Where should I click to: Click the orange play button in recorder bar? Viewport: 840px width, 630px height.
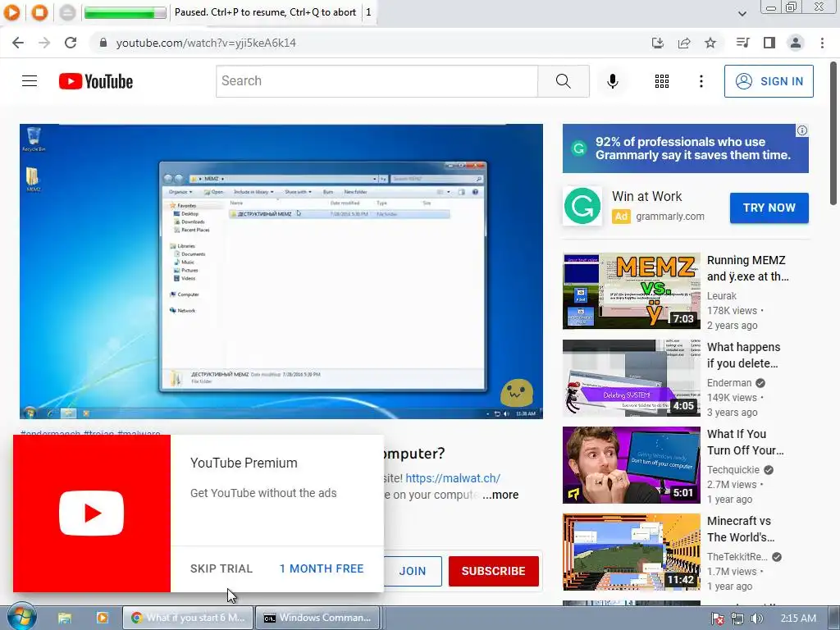click(11, 11)
